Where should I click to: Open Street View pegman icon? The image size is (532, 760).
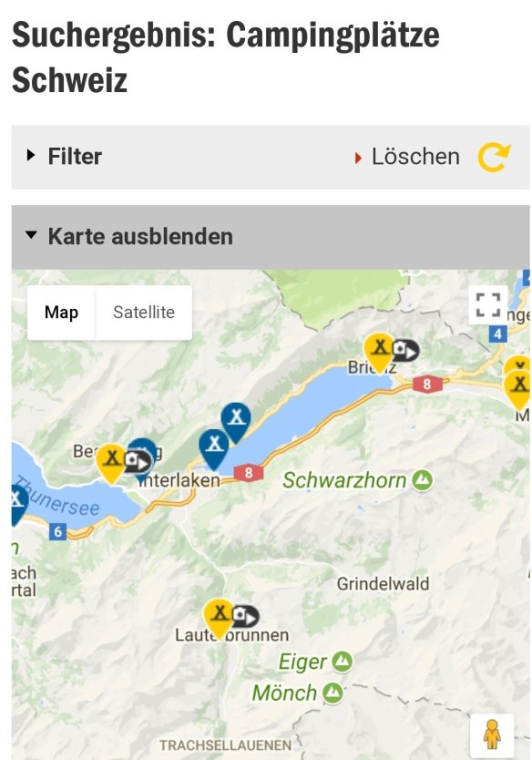(x=492, y=734)
